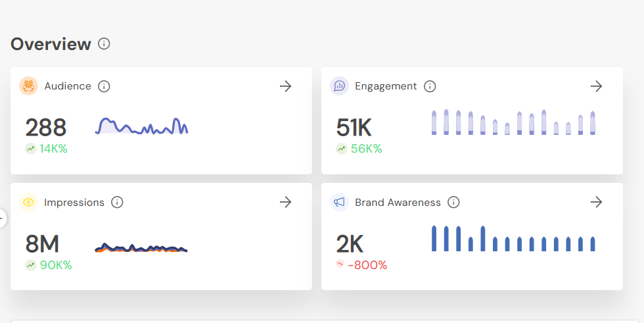Image resolution: width=644 pixels, height=323 pixels.
Task: Click the Audience sparkline chart
Action: (141, 126)
